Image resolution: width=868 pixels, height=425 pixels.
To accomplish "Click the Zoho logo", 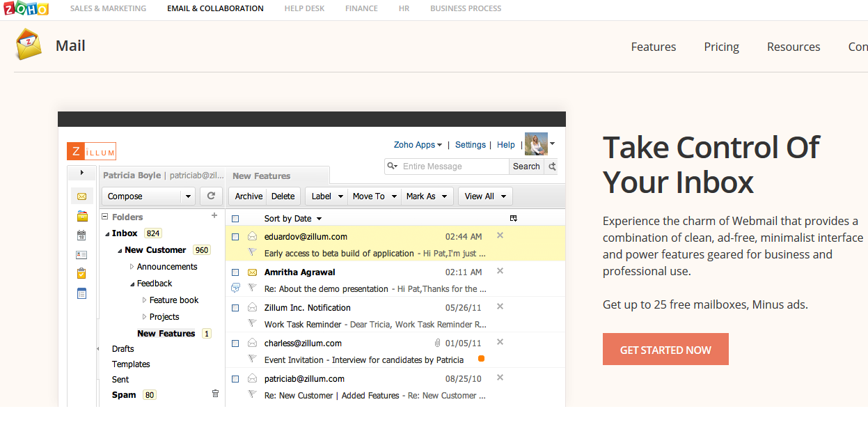I will tap(25, 9).
